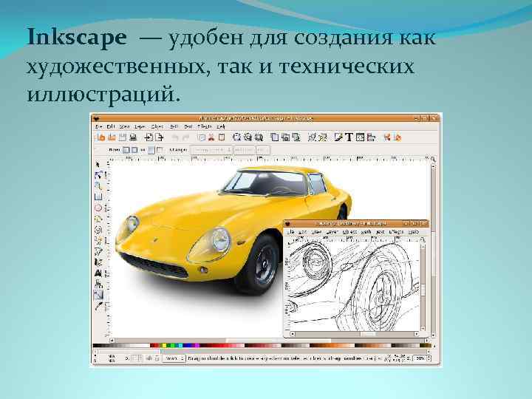
Task: Toggle gradient on stroke button
Action: (160, 149)
